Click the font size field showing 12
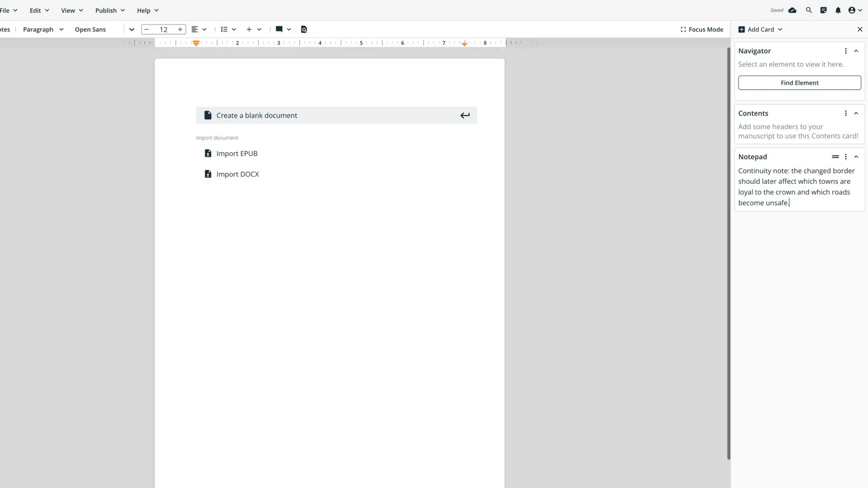 (x=163, y=29)
